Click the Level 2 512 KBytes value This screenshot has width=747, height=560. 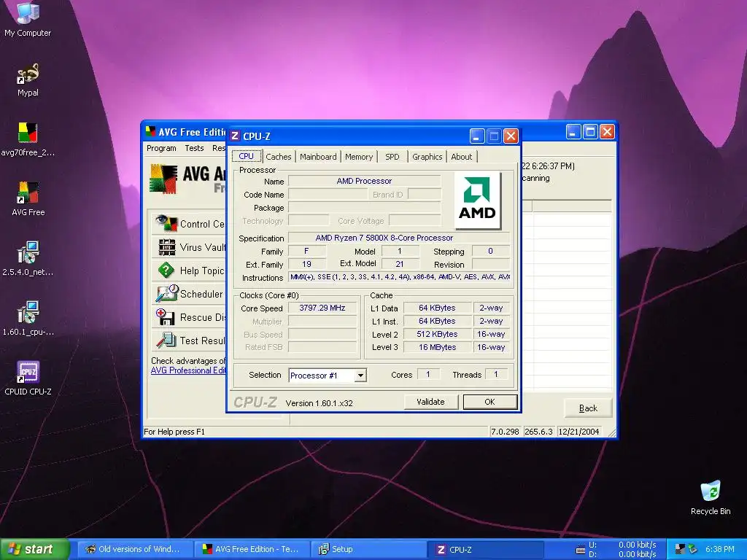coord(438,334)
